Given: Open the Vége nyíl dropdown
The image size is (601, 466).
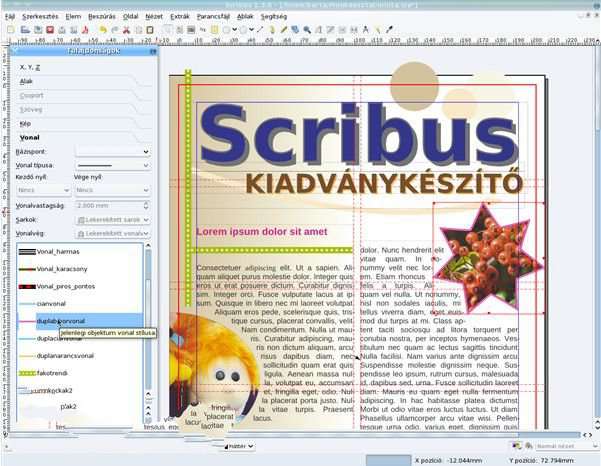Looking at the screenshot, I should [112, 190].
